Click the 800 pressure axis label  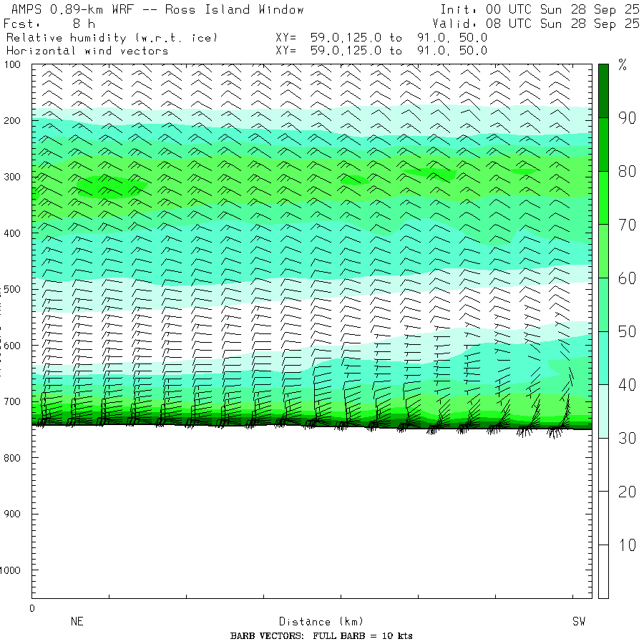[x=12, y=458]
